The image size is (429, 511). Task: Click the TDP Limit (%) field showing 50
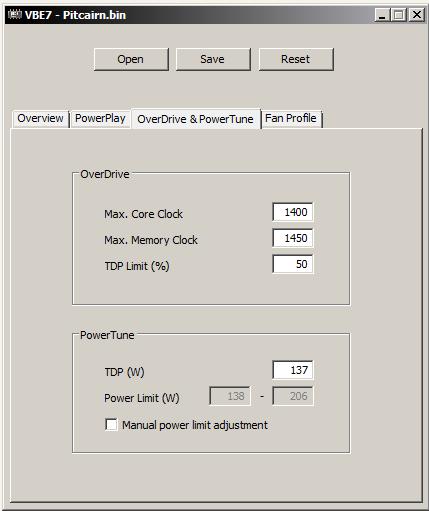[x=293, y=264]
